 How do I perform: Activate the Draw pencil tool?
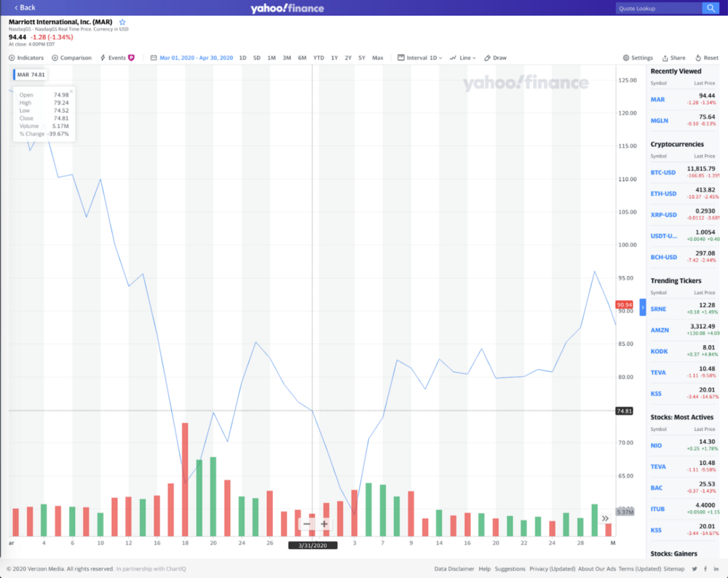(x=495, y=58)
